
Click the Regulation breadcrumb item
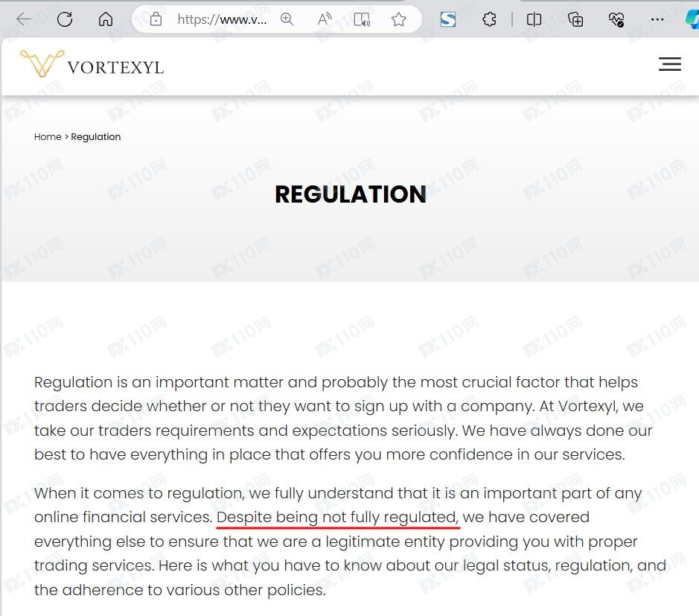[x=96, y=137]
